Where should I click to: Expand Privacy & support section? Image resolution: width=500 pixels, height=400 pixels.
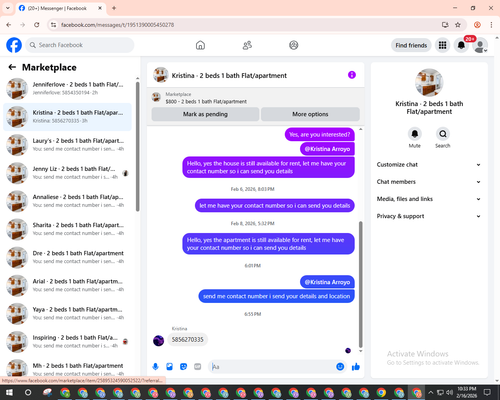pos(429,216)
